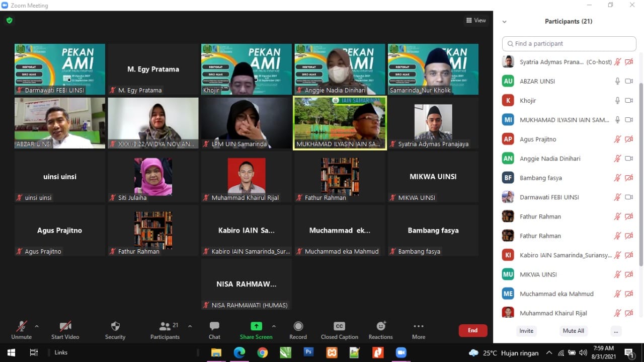
Task: Click the Find a participant search box
Action: 569,44
